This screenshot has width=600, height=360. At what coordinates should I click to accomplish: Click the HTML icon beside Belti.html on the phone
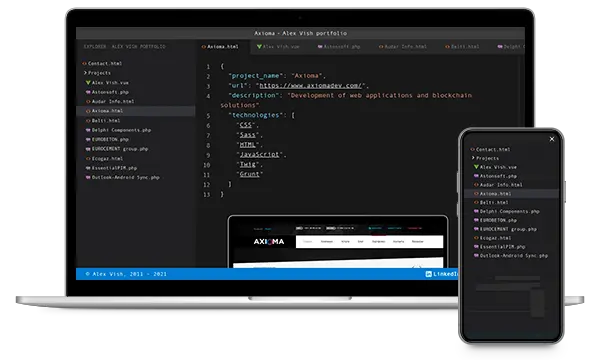tap(476, 202)
